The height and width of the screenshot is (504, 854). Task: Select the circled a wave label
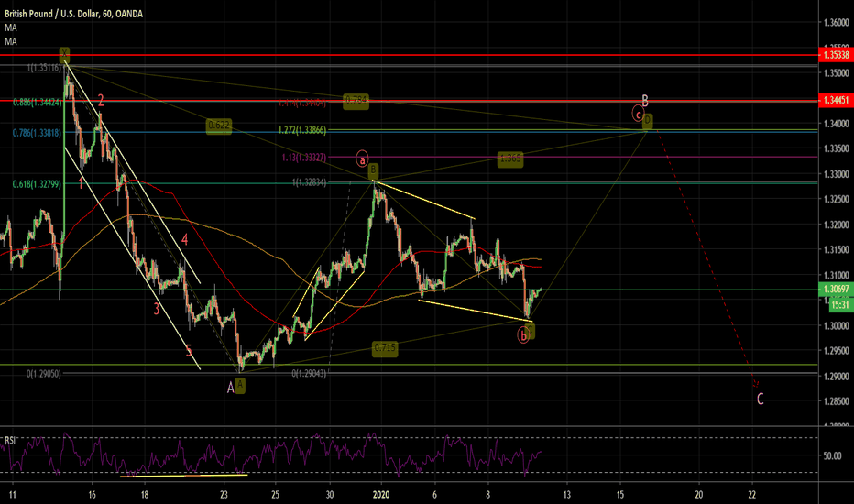(x=362, y=159)
